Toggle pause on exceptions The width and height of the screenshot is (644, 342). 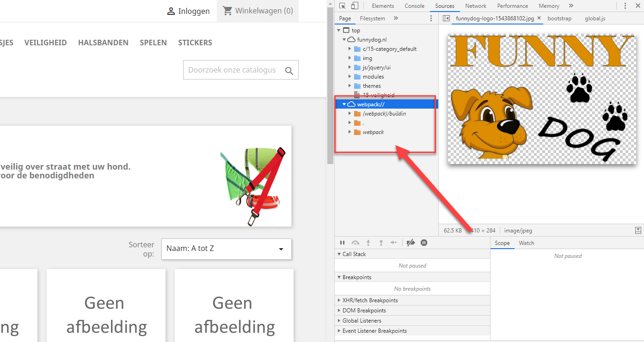(x=424, y=243)
